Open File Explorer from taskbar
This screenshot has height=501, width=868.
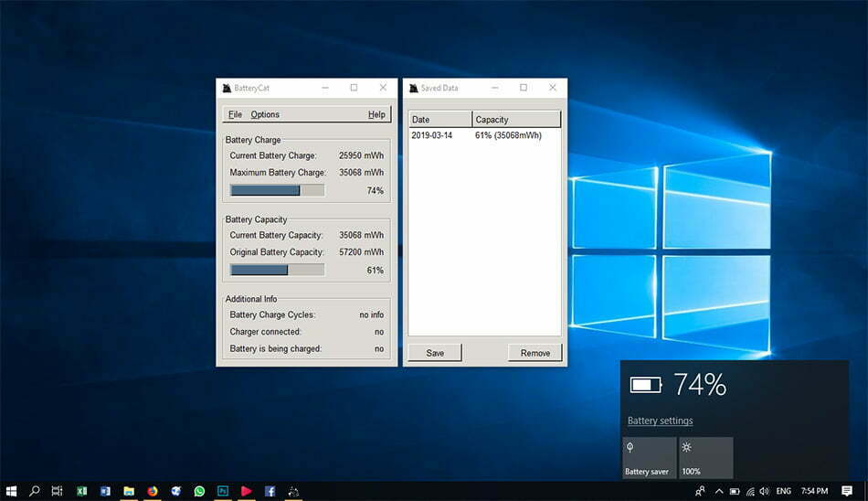[129, 491]
